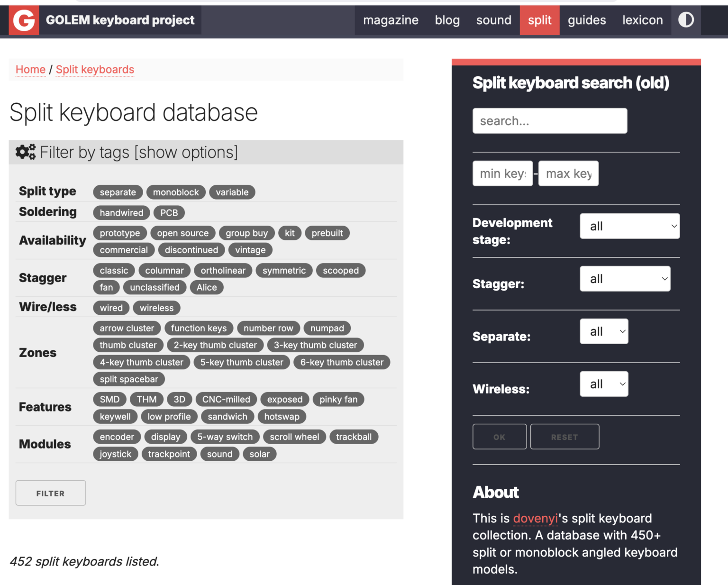The width and height of the screenshot is (728, 585).
Task: Open the Separate dropdown
Action: click(604, 332)
